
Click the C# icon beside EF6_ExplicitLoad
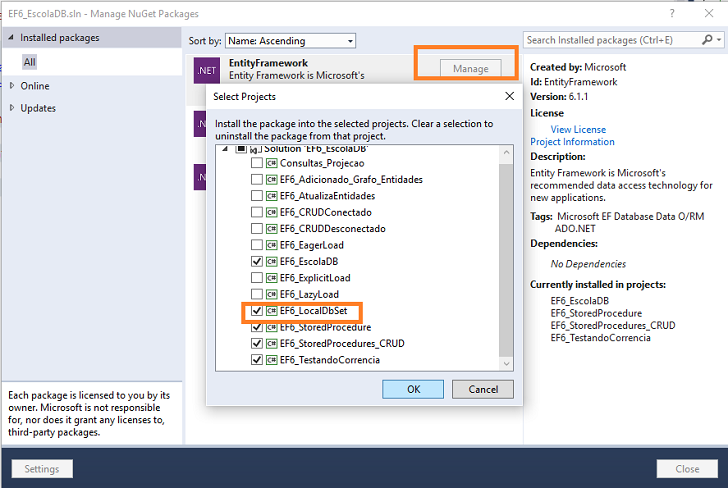272,278
